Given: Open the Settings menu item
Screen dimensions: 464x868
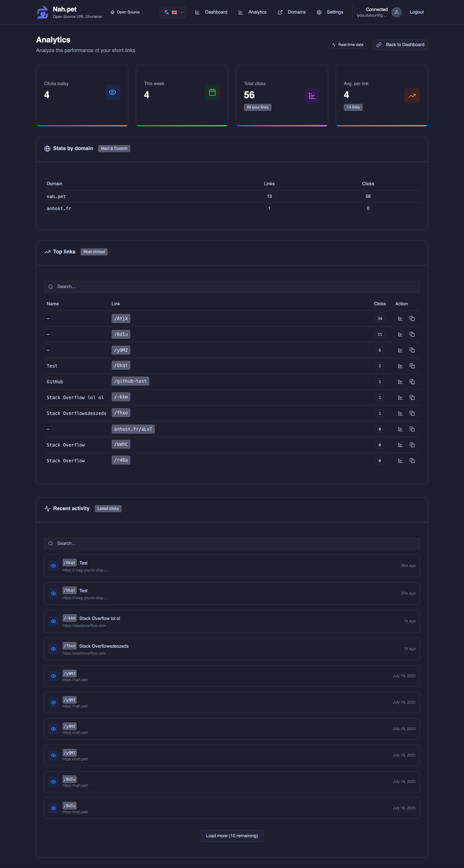Looking at the screenshot, I should [330, 12].
